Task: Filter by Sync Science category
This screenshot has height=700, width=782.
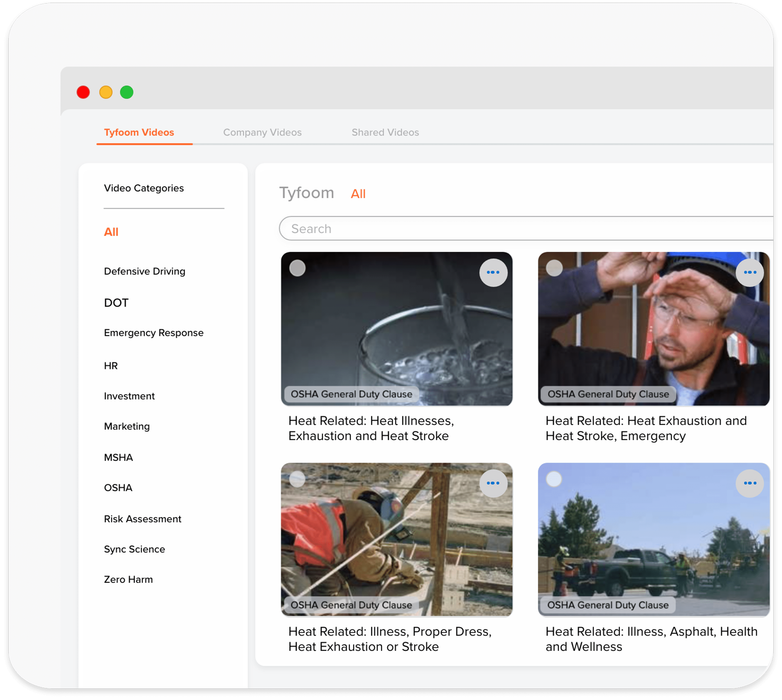Action: 135,549
